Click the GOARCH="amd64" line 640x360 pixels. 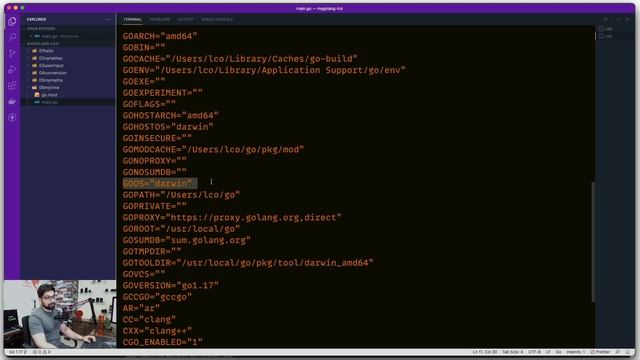pos(160,36)
